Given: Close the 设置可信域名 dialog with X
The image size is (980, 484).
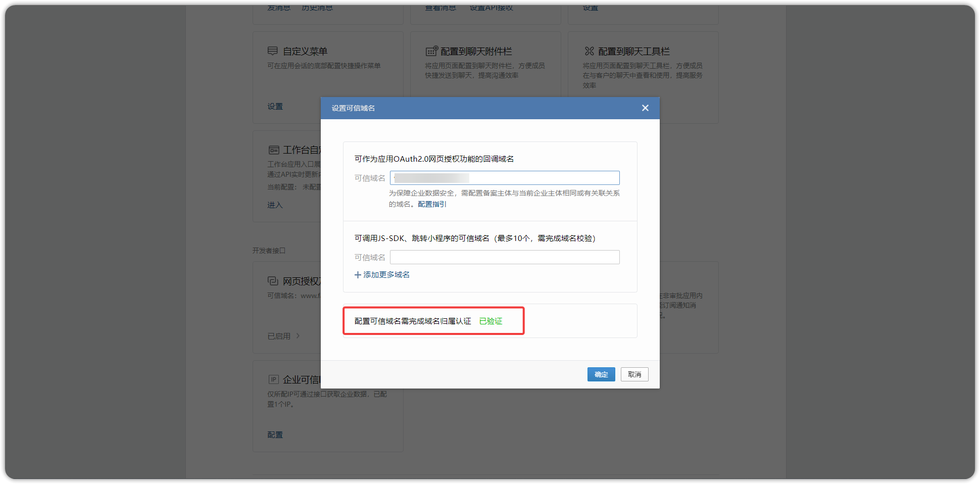Looking at the screenshot, I should pyautogui.click(x=645, y=108).
